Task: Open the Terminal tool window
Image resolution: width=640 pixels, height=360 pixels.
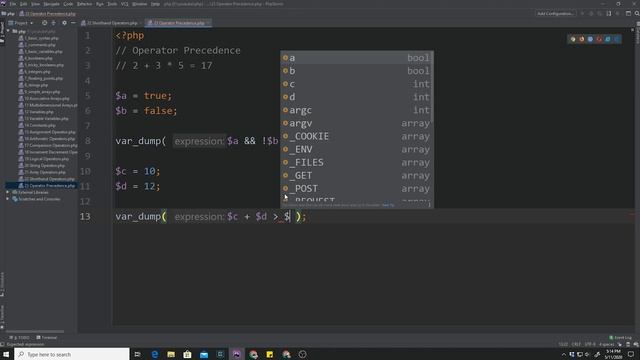Action: [47, 338]
